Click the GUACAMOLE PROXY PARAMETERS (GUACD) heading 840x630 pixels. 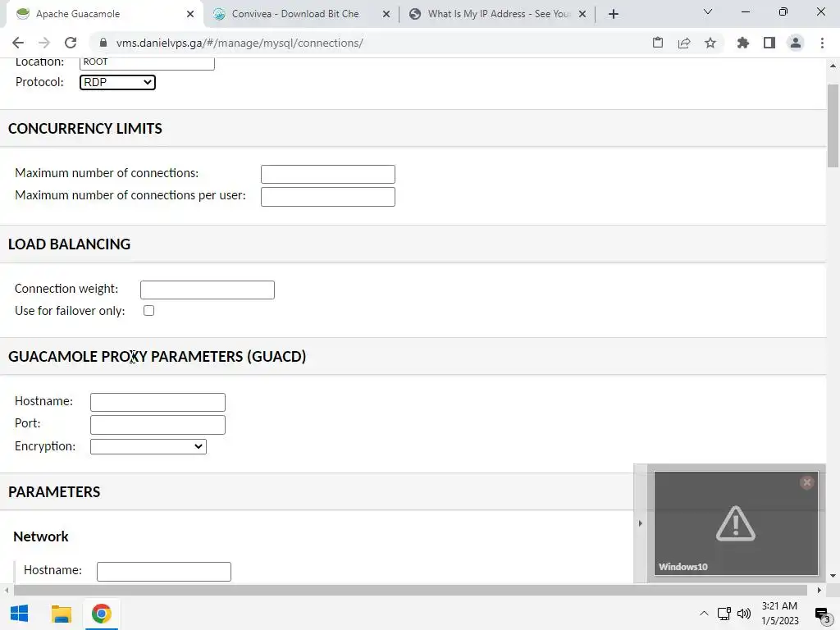point(157,357)
